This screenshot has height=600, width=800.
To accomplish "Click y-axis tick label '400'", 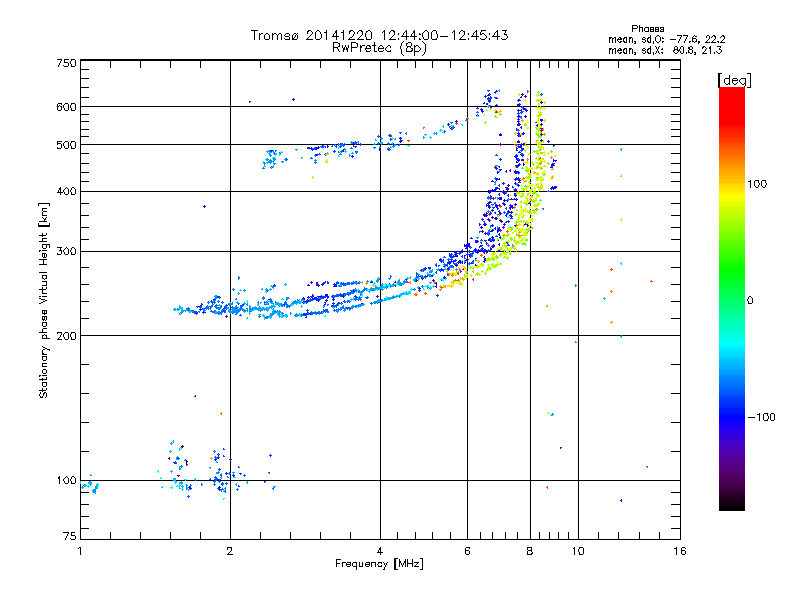I will coord(66,191).
